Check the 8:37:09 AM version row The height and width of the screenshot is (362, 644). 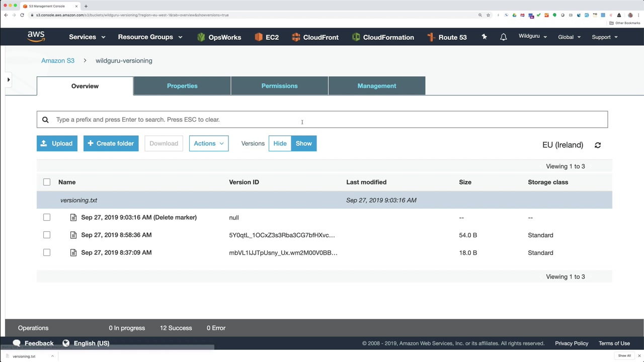[47, 252]
